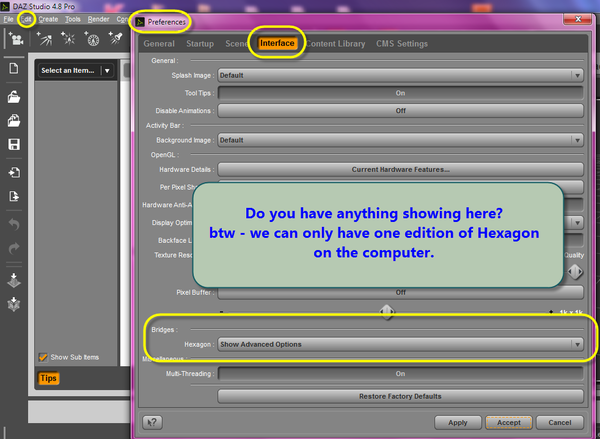Click the 'OpenGL :' section label
Screen dimensions: 600x439
(x=165, y=155)
